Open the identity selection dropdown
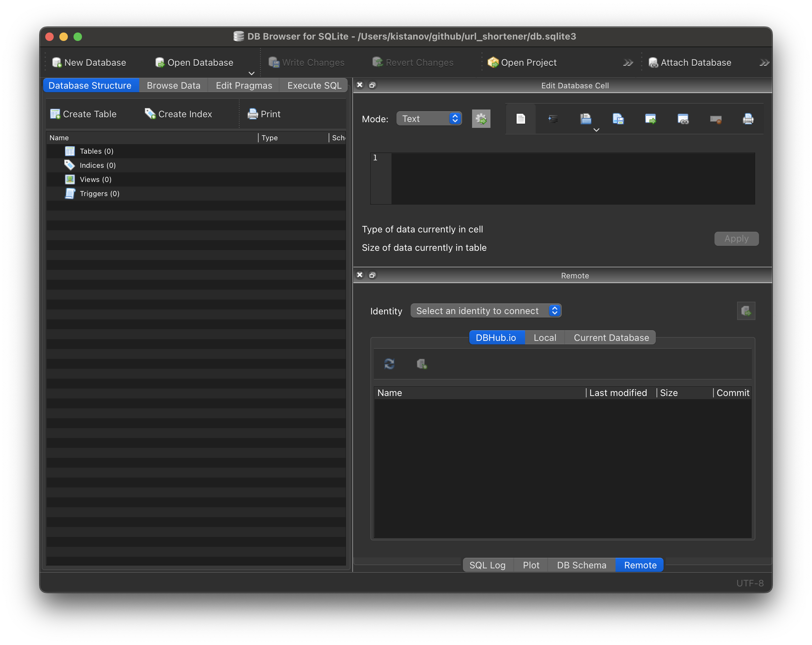The image size is (812, 645). (x=486, y=310)
